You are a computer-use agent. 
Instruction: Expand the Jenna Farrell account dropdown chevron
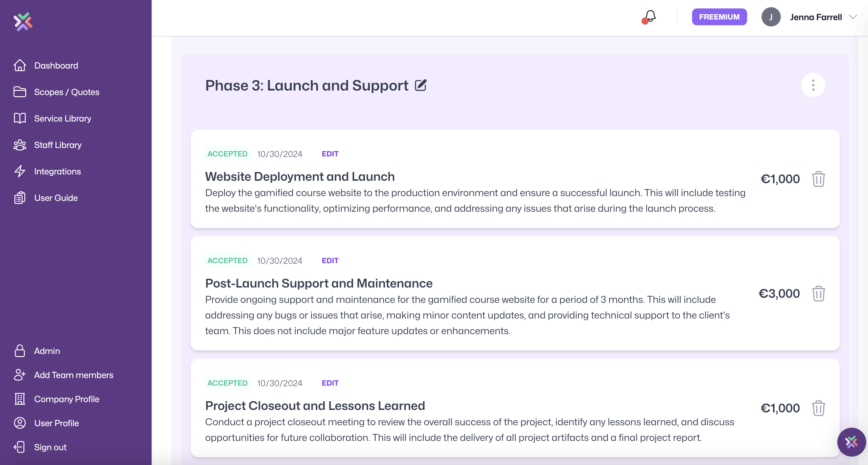tap(853, 17)
